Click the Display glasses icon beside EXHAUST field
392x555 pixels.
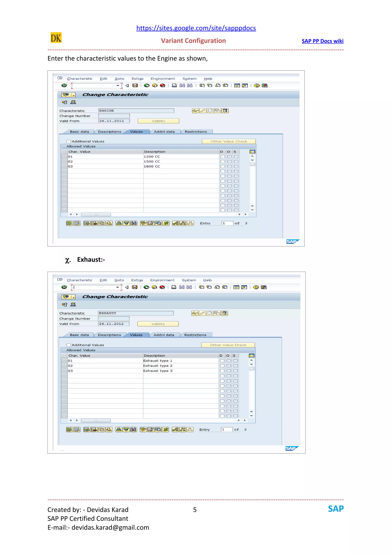(195, 313)
